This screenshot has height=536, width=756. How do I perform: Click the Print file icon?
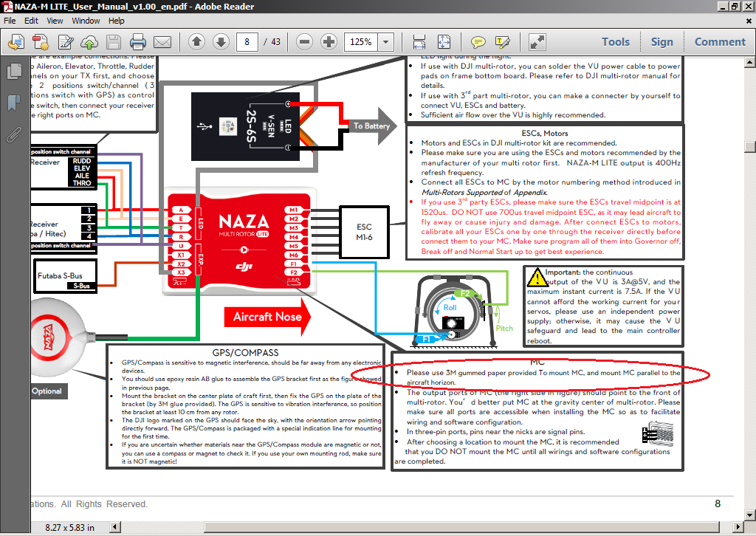(137, 42)
